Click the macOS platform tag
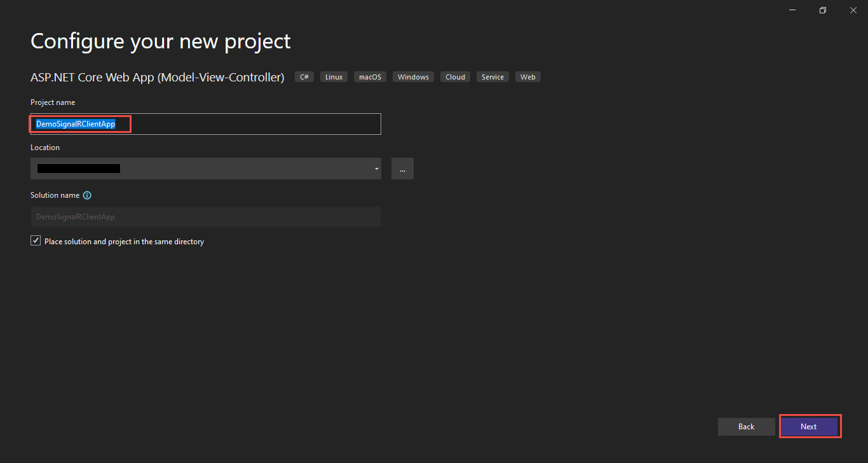The width and height of the screenshot is (868, 463). click(x=370, y=77)
